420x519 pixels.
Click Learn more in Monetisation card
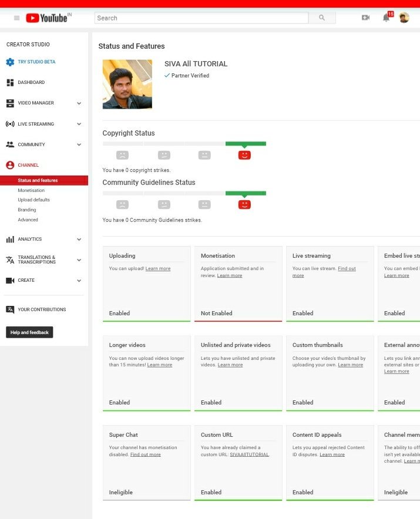click(x=230, y=275)
